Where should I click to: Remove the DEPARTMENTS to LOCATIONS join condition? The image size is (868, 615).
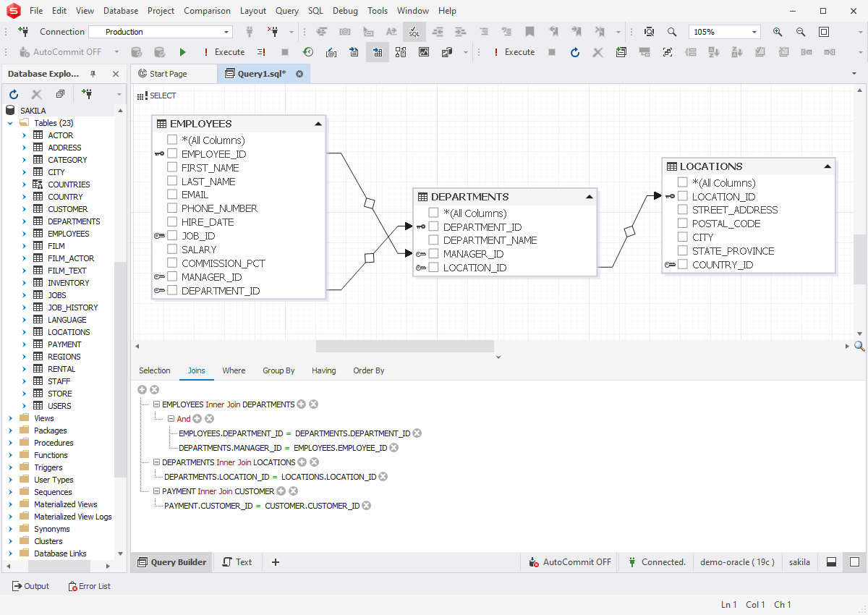pyautogui.click(x=383, y=477)
